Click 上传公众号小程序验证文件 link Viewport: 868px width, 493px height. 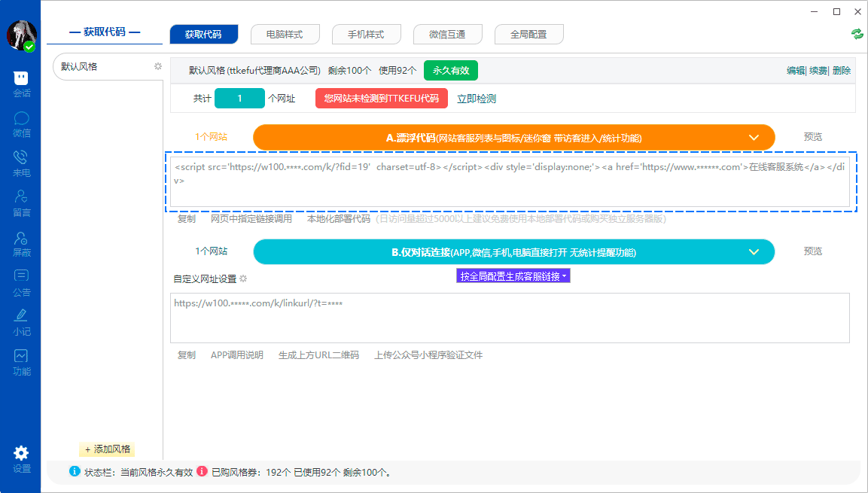click(428, 355)
